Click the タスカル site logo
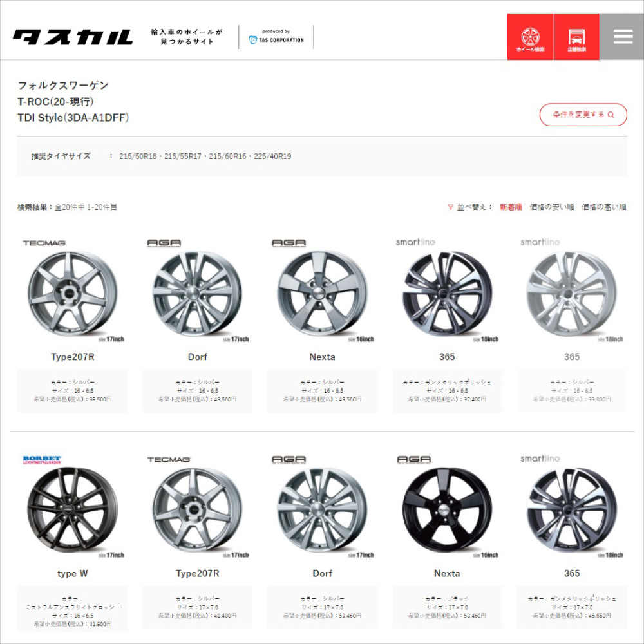This screenshot has height=644, width=644. click(x=73, y=37)
